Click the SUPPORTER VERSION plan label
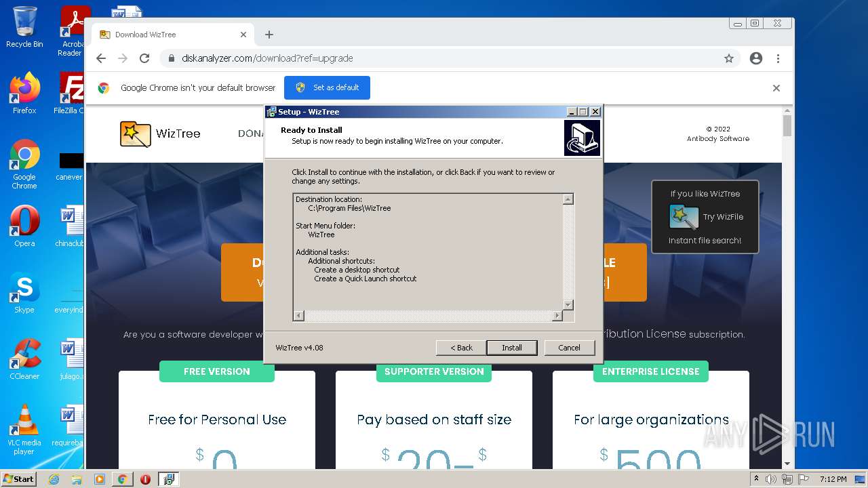This screenshot has height=488, width=868. coord(434,371)
